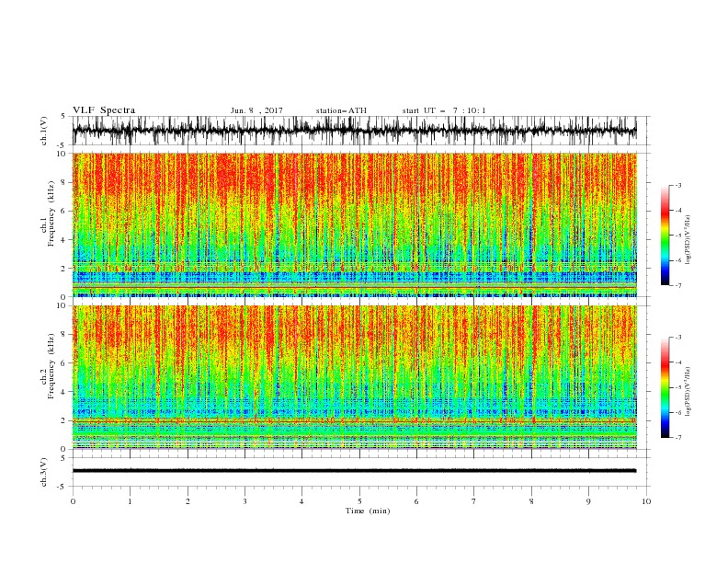This screenshot has height=563, width=728.
Task: Click ch.1 color bar "log(PSD)(V²/Hz)" label
Action: coord(688,240)
